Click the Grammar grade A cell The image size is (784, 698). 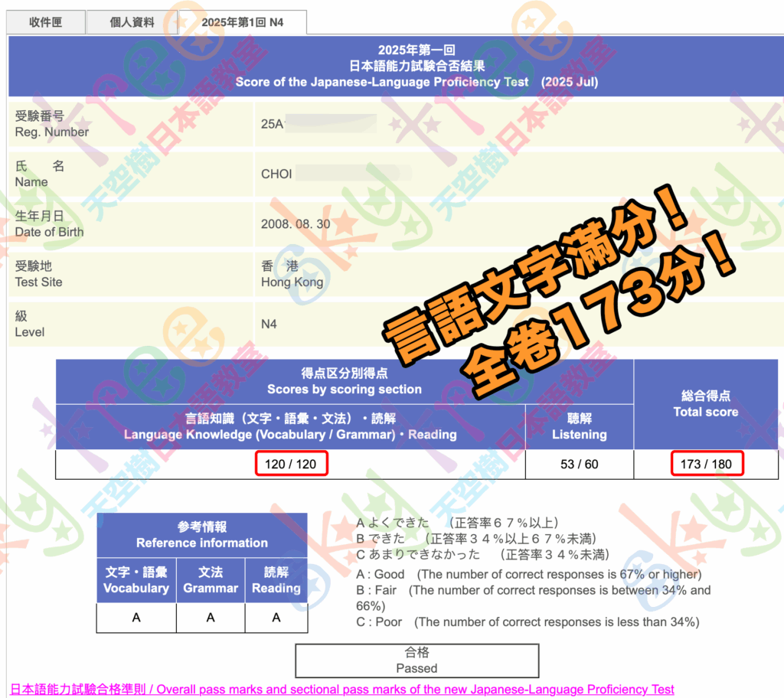pos(211,618)
